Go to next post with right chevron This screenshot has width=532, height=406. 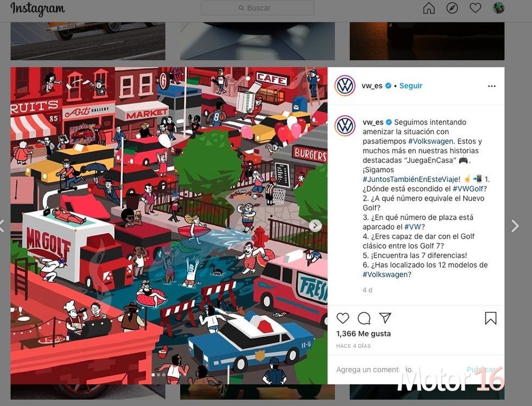[515, 226]
